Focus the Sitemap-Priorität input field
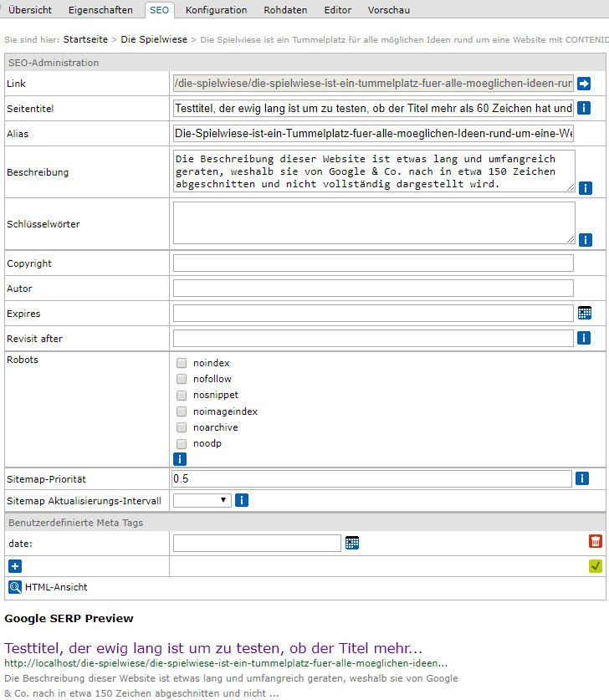This screenshot has width=609, height=700. 371,478
